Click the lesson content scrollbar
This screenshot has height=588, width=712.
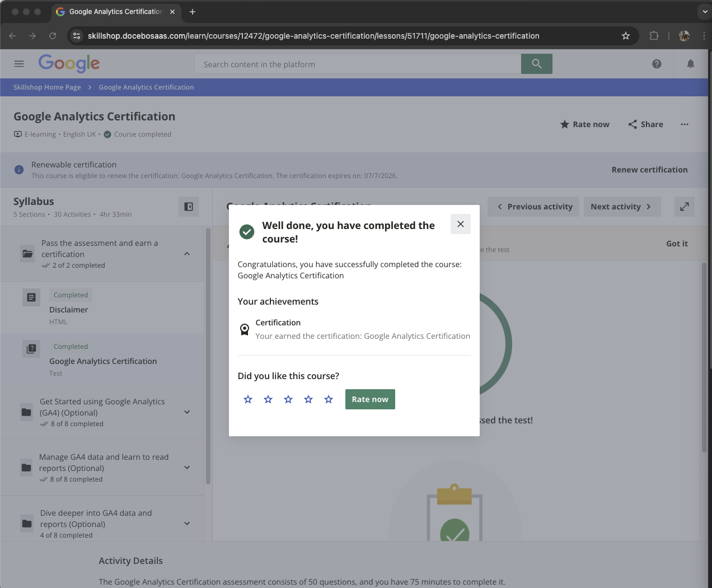click(704, 357)
